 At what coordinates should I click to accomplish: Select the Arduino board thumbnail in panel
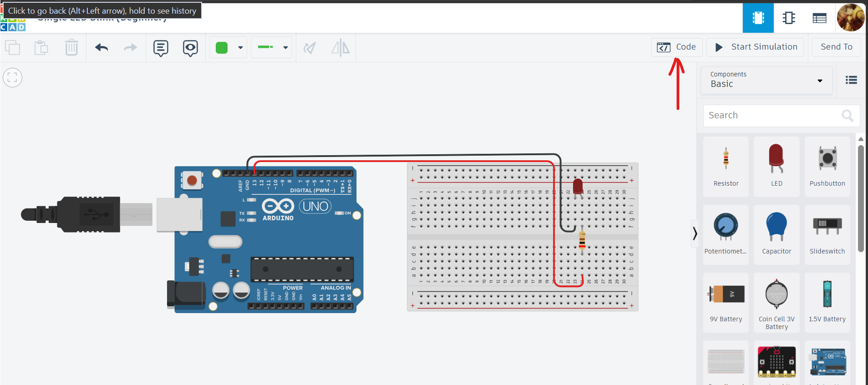point(828,362)
